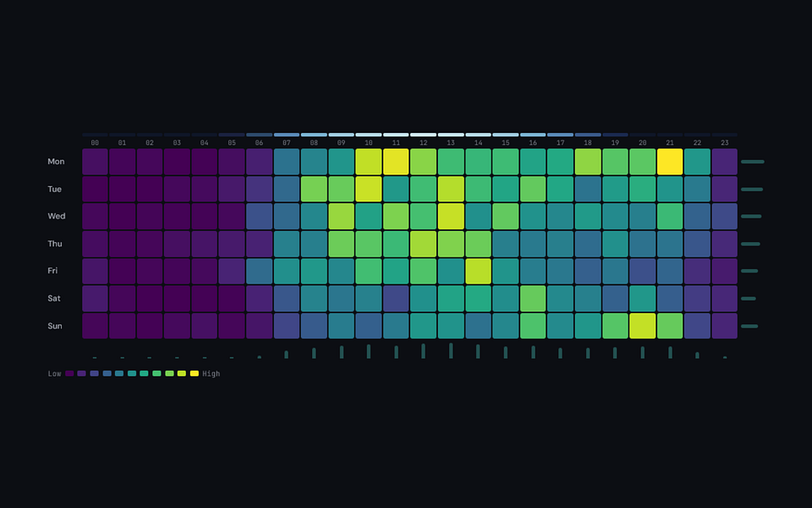Click the Monday 10:00 heatmap cell

click(369, 162)
